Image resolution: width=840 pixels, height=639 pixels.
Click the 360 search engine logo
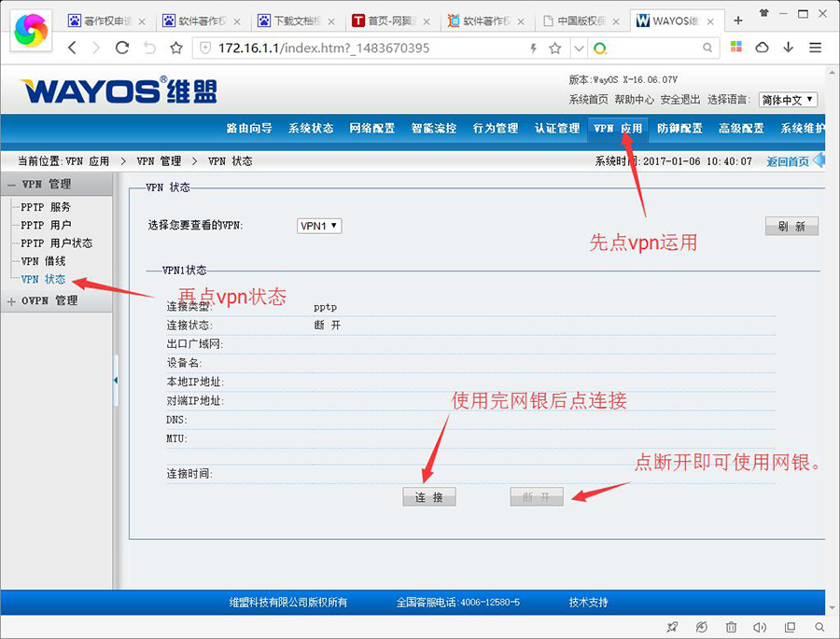pos(600,49)
